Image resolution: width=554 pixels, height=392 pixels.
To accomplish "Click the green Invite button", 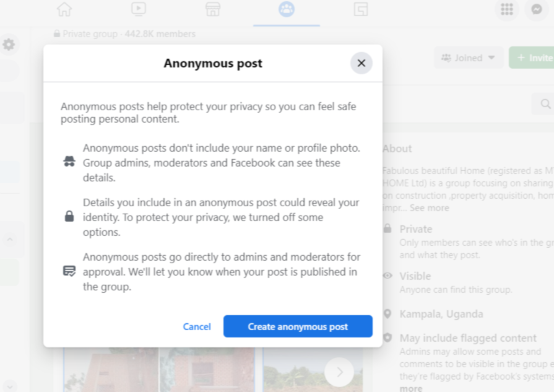I will click(x=531, y=58).
